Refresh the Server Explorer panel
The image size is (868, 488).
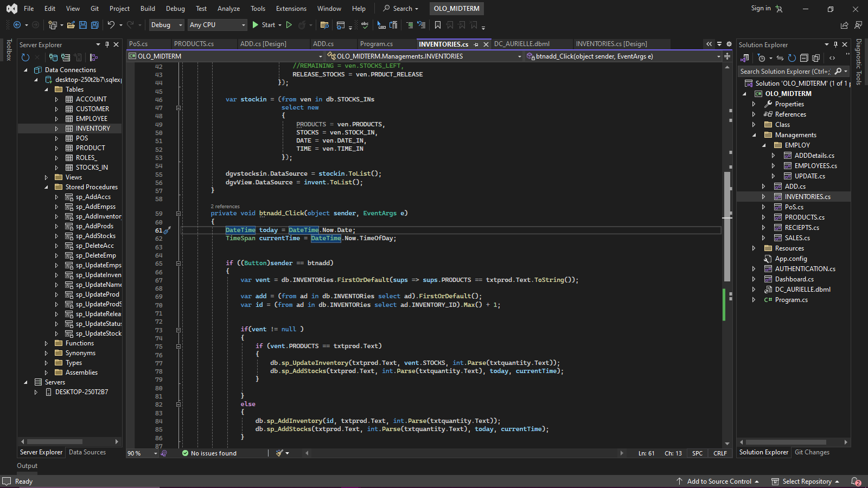tap(25, 57)
